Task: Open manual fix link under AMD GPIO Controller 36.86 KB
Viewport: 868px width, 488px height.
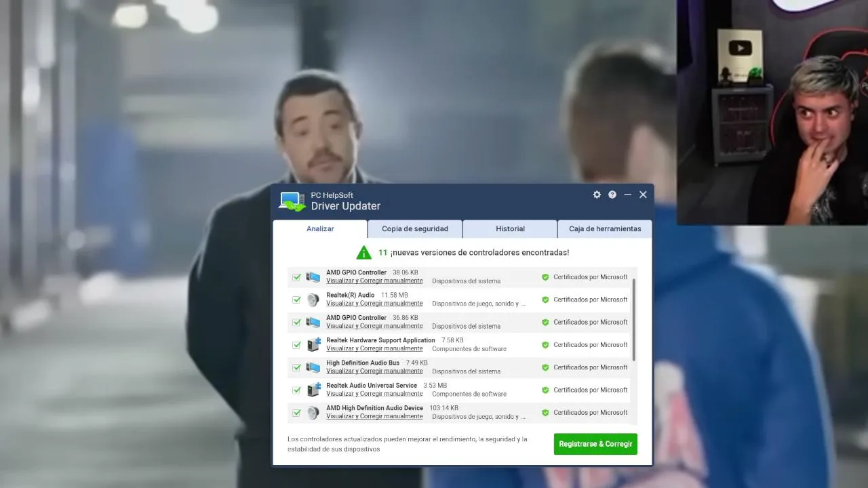Action: 374,326
